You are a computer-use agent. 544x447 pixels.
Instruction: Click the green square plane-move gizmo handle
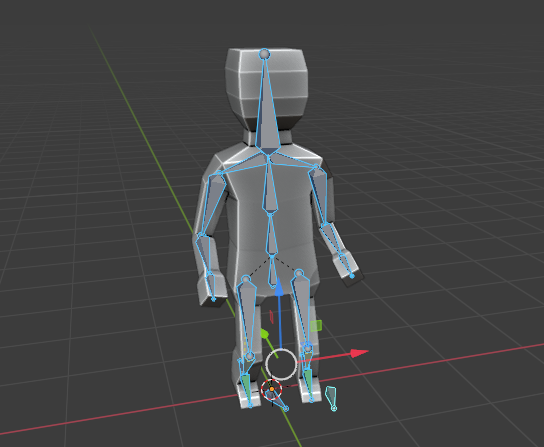point(316,326)
